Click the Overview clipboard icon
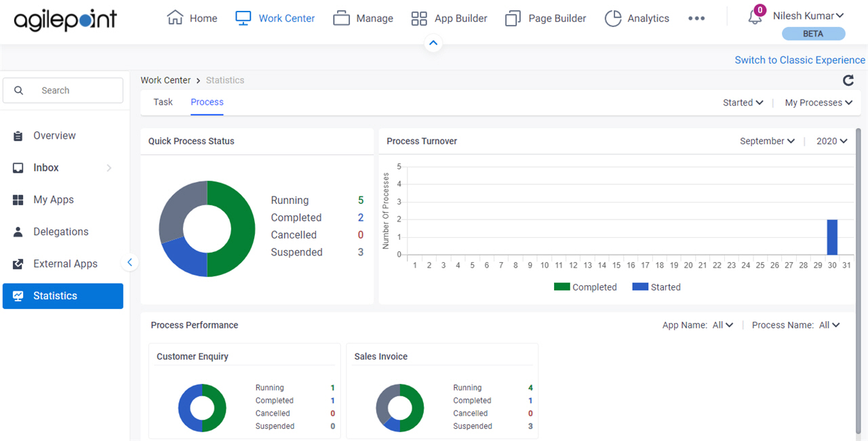The width and height of the screenshot is (868, 441). pyautogui.click(x=18, y=136)
